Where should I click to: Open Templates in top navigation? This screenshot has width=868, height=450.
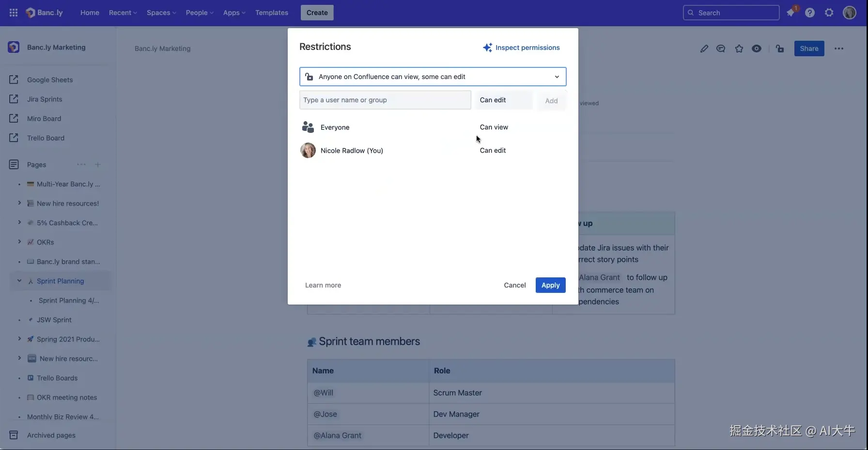click(272, 13)
